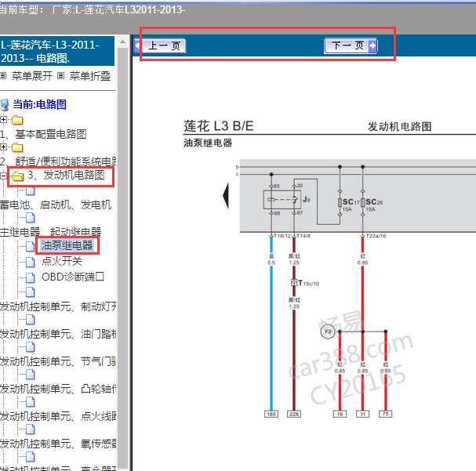The width and height of the screenshot is (476, 471).
Task: Open 发动机控制单元、凸轮轴 entry
Action: [58, 389]
